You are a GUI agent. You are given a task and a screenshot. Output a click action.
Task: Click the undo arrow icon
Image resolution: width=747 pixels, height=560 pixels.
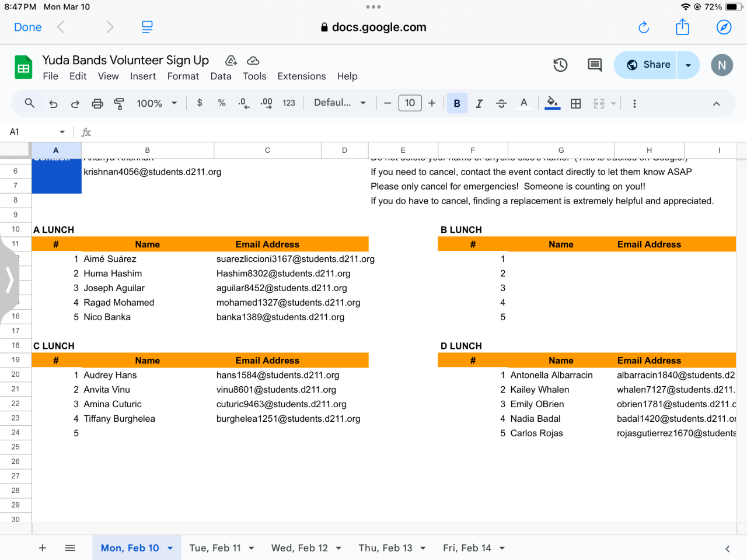pyautogui.click(x=53, y=104)
